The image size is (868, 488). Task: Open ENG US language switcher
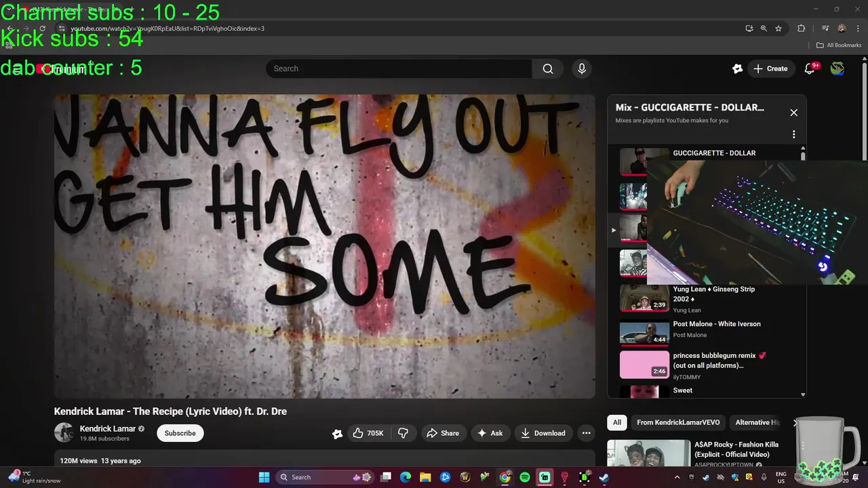point(781,477)
